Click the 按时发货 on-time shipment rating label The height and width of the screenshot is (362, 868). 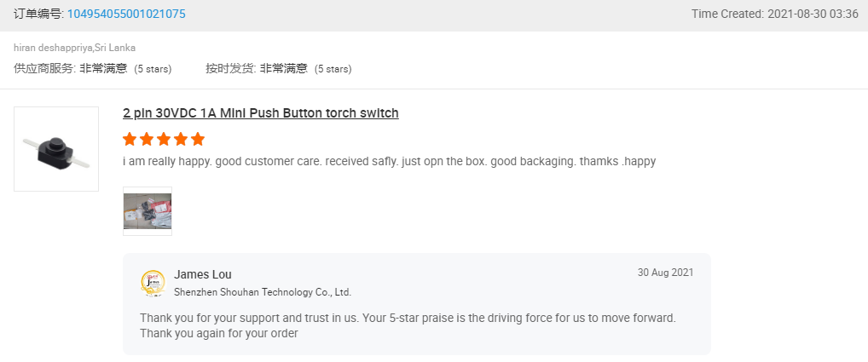coord(229,68)
